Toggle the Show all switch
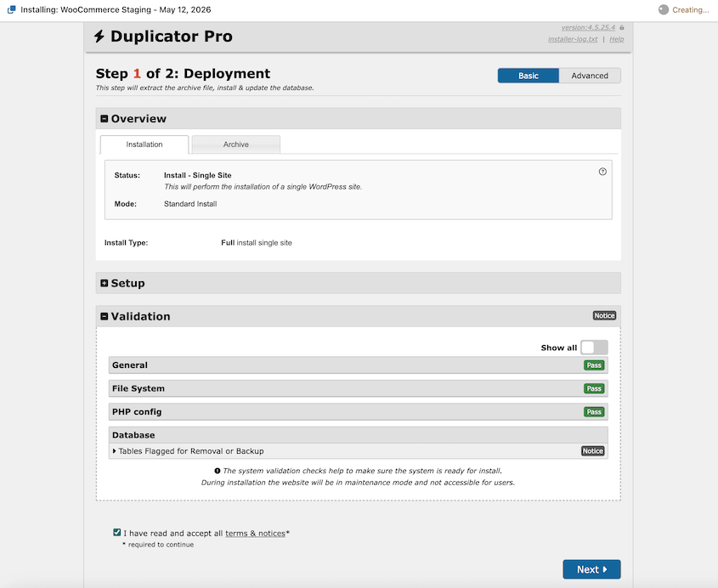 tap(594, 348)
